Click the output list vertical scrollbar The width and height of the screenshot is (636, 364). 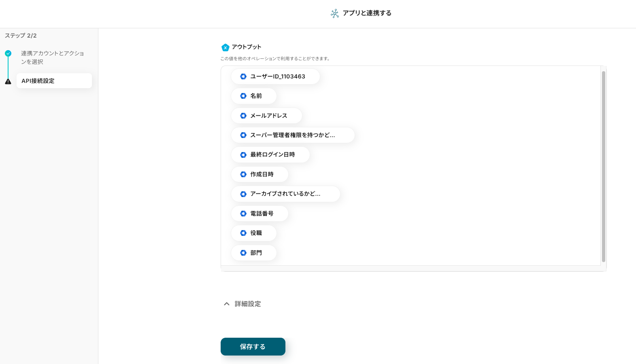(x=603, y=166)
